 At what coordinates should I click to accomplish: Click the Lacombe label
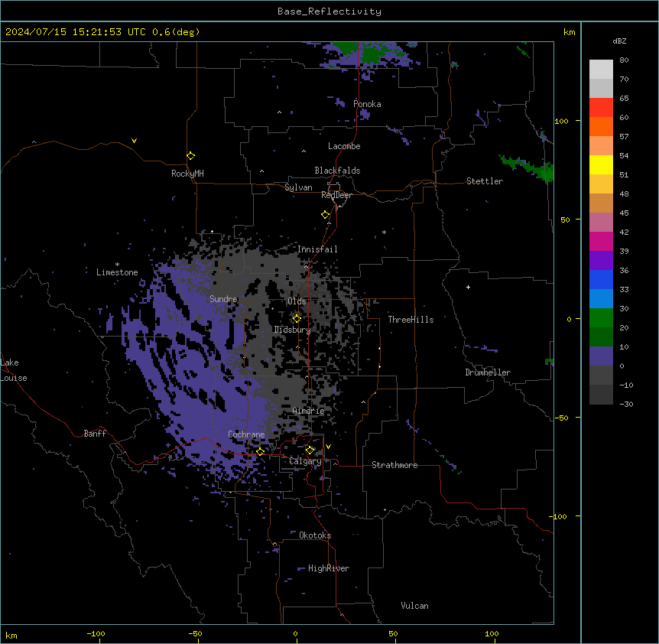[344, 146]
